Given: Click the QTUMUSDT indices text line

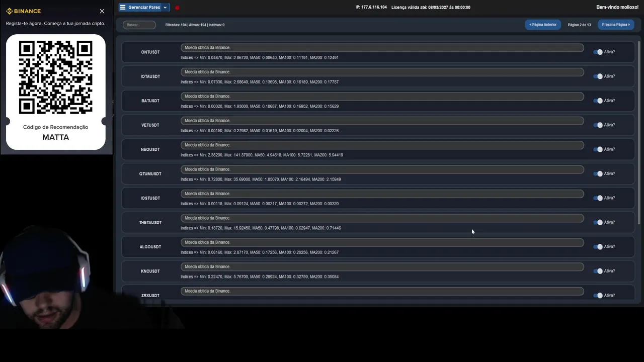Looking at the screenshot, I should click(x=261, y=179).
